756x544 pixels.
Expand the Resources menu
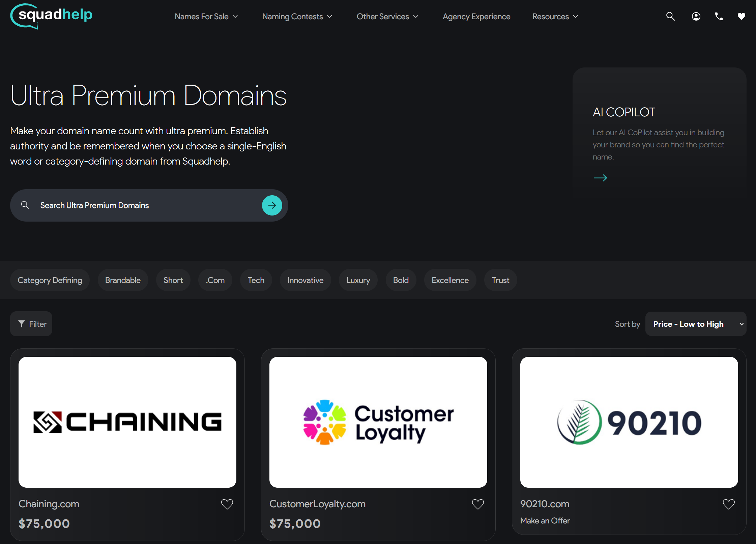point(555,17)
